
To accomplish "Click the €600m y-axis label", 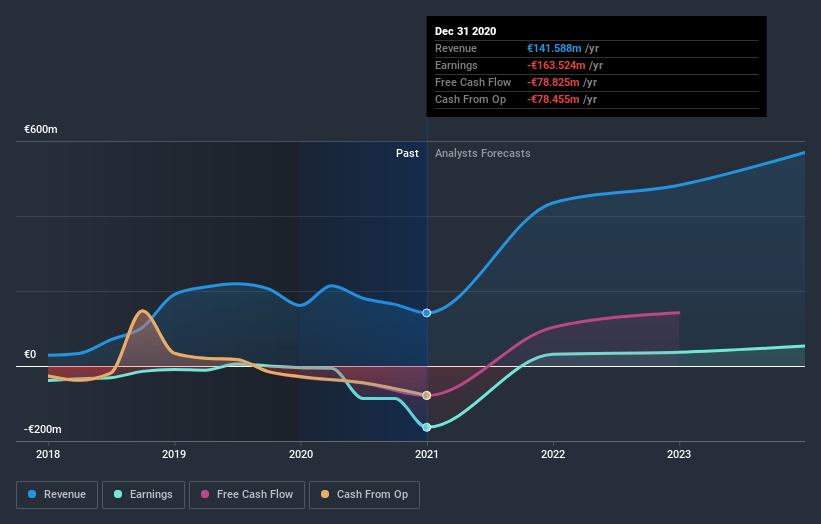I will coord(41,129).
